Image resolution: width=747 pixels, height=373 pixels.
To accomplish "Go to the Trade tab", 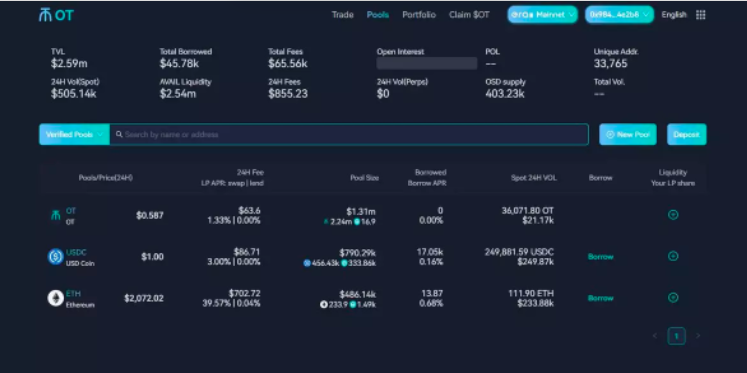I will click(x=343, y=15).
